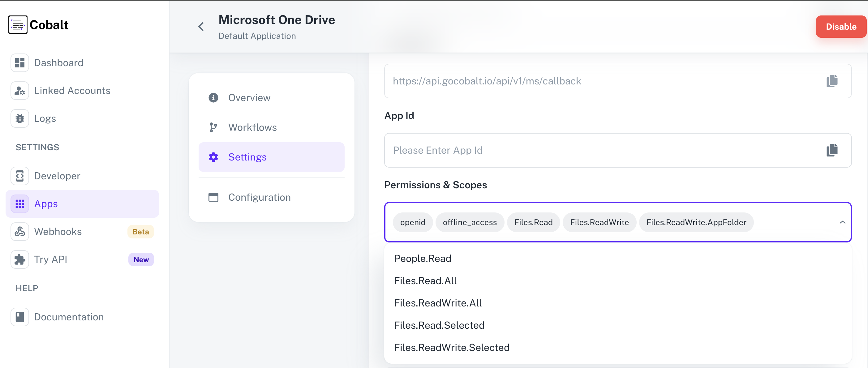868x368 pixels.
Task: Deselect the Files.ReadWrite.AppFolder chip
Action: click(x=696, y=222)
